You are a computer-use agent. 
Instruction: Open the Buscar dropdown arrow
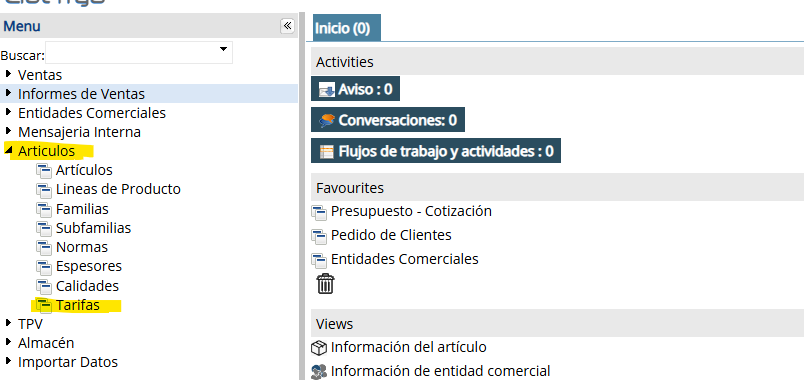[x=223, y=50]
